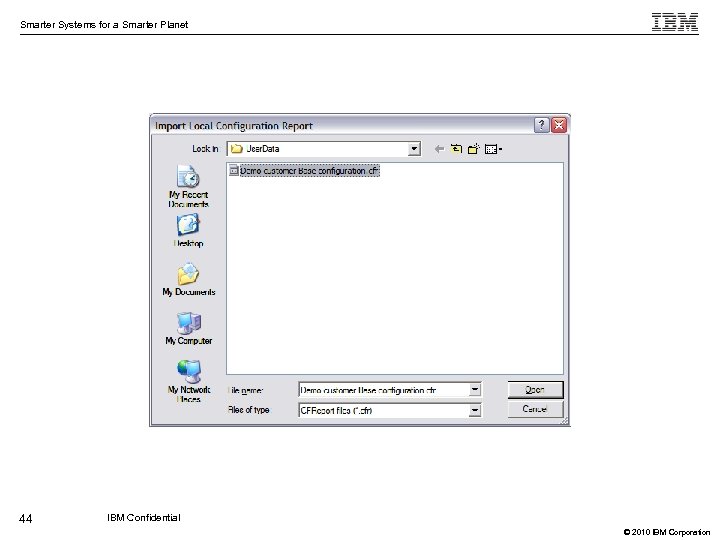
Task: Close the Import Local Configuration Report dialog
Action: click(559, 125)
